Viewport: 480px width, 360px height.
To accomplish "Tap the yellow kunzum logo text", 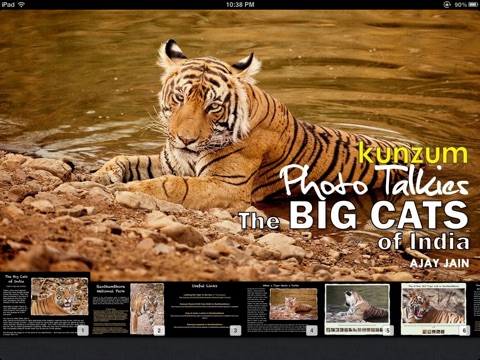I will (x=413, y=154).
